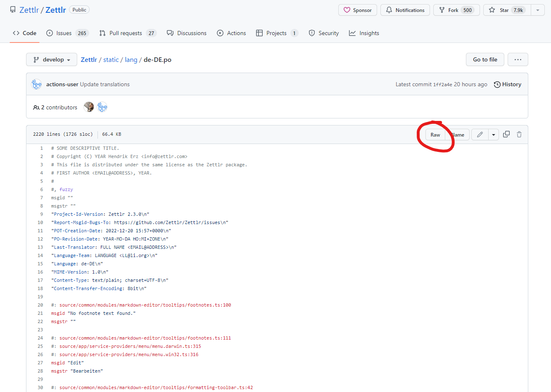Open the develop branch selector
Screen dimensions: 551x392
[x=52, y=59]
